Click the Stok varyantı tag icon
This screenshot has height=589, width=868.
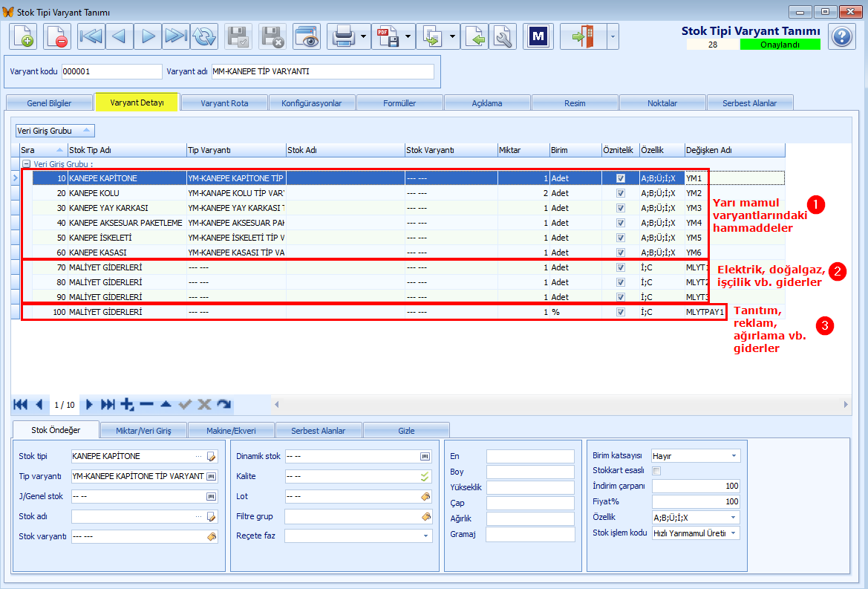point(212,536)
